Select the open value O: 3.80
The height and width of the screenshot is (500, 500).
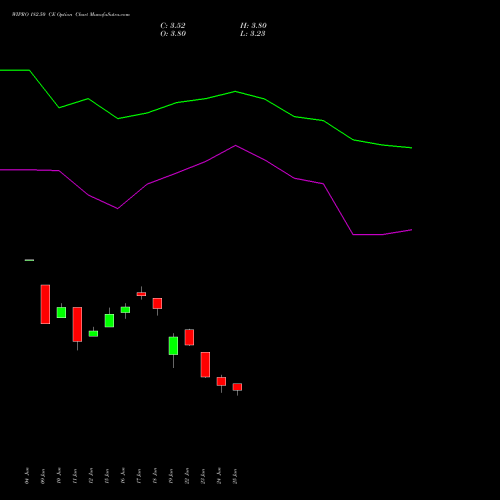(173, 34)
